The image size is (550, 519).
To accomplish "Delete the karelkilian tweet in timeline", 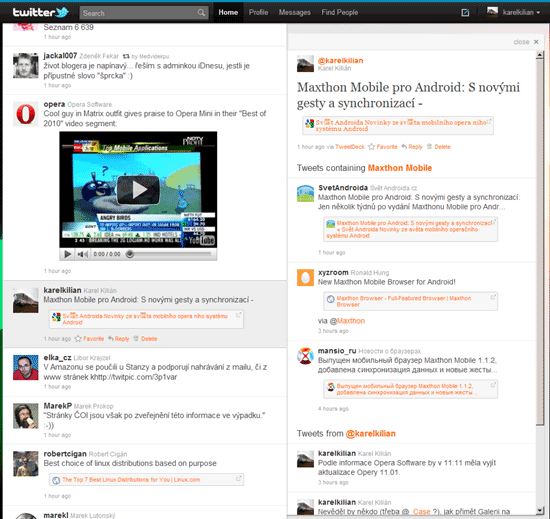I will [x=149, y=339].
